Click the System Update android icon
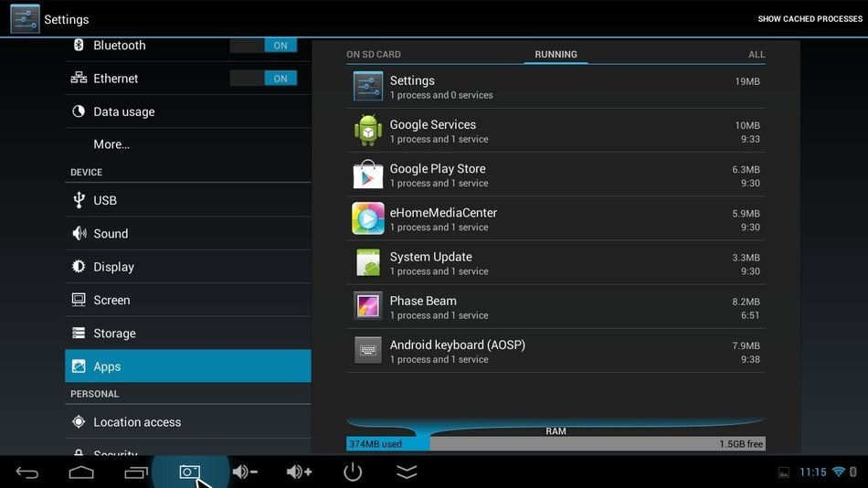Viewport: 868px width, 488px height. click(x=368, y=262)
